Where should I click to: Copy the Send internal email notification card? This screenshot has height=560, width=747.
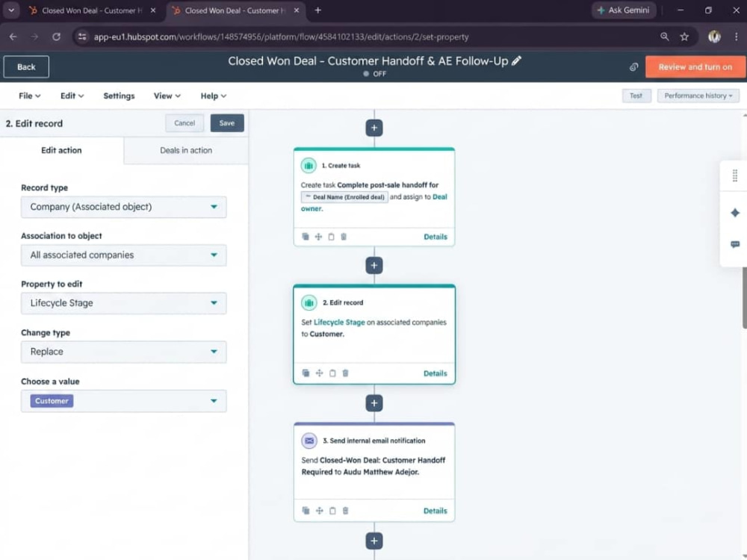pyautogui.click(x=306, y=511)
